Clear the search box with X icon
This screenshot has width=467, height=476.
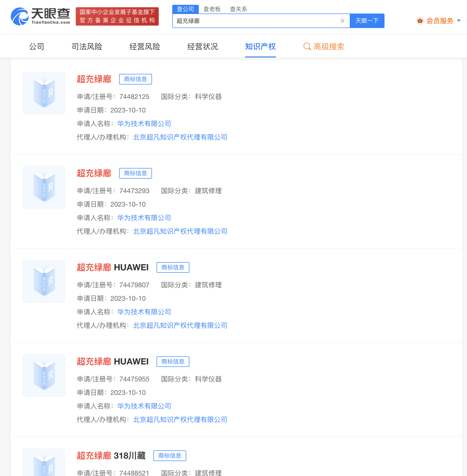[x=342, y=21]
